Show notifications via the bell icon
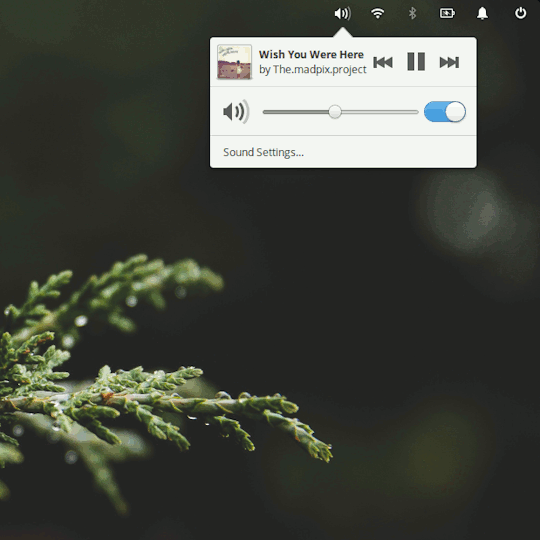This screenshot has width=540, height=540. 482,13
